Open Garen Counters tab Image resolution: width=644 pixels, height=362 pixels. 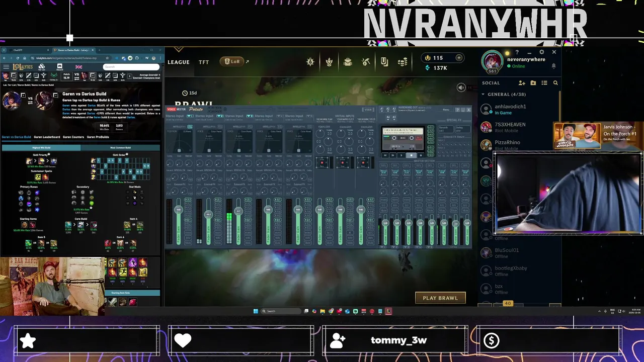[x=73, y=137]
